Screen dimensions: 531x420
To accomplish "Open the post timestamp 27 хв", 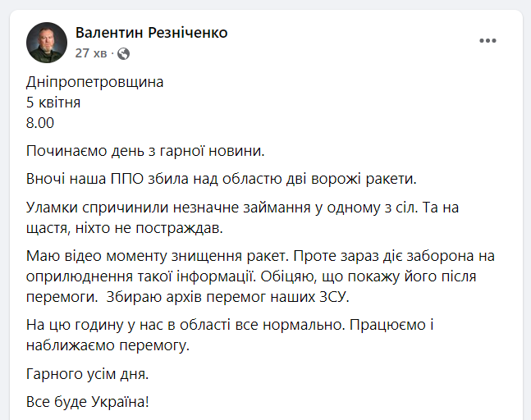I will (x=91, y=53).
